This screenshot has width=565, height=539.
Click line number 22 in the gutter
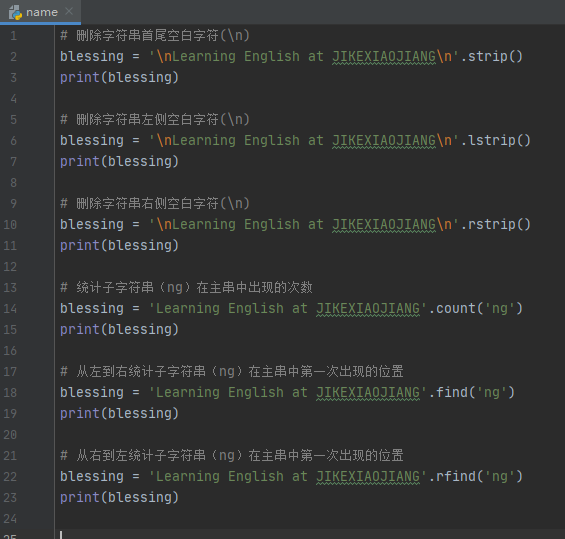(10, 477)
